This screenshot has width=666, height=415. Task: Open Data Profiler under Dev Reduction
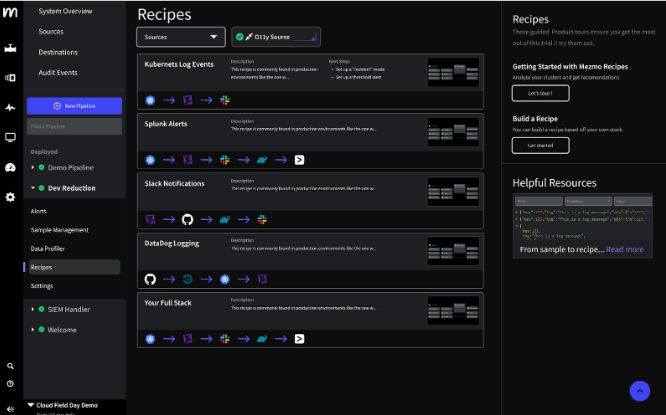[48, 248]
